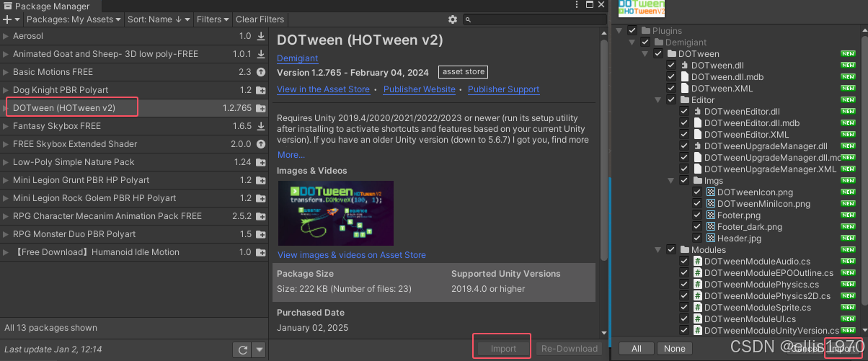Open the Publisher Support link
This screenshot has width=868, height=361.
pos(503,89)
